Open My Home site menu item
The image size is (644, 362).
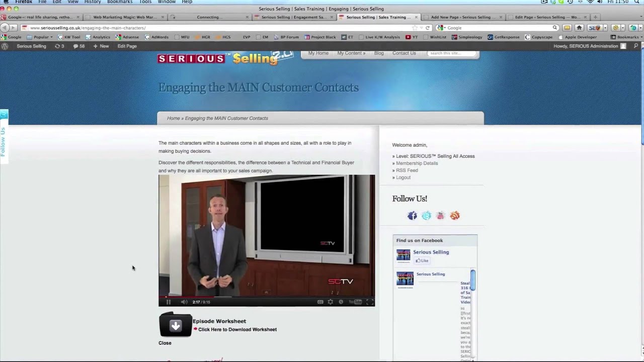318,53
